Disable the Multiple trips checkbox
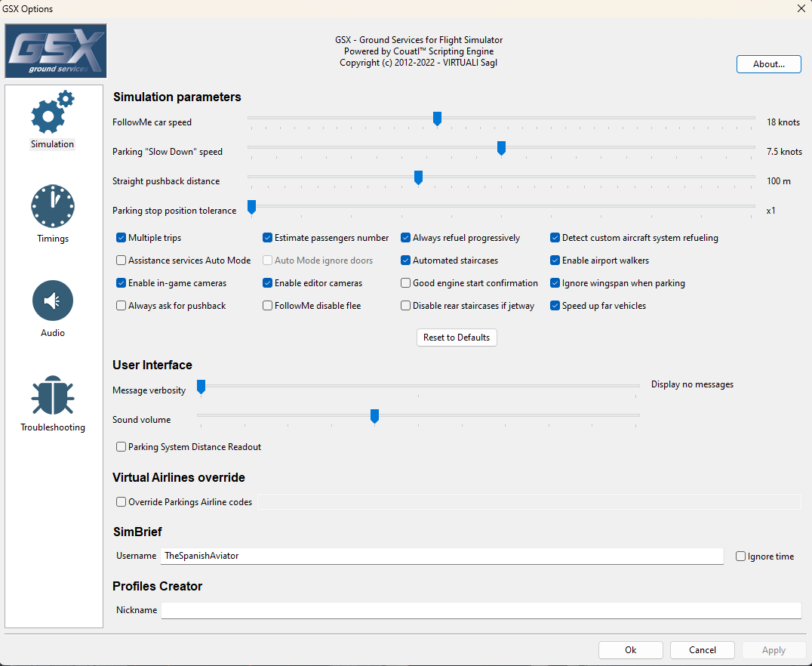Screen dimensions: 812x666 click(x=121, y=238)
